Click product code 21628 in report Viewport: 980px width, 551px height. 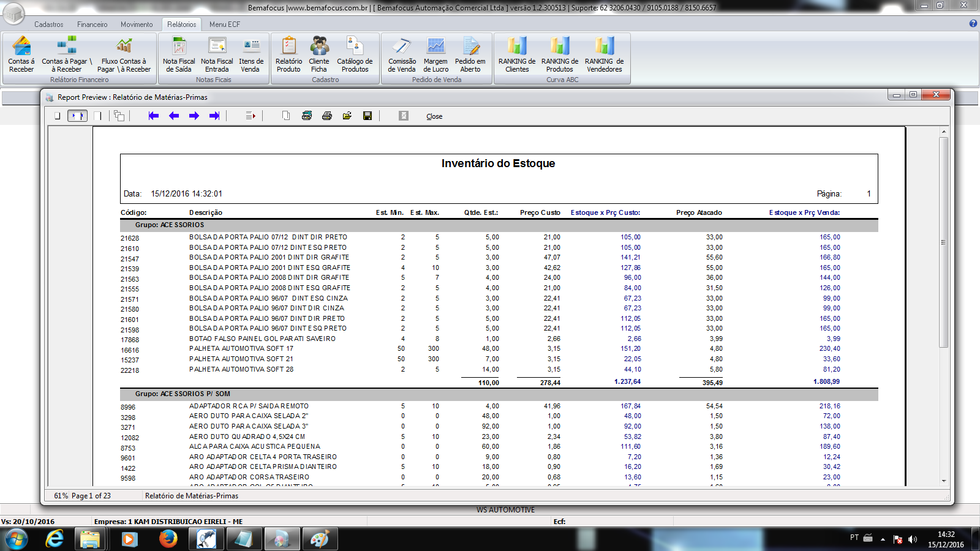click(130, 238)
